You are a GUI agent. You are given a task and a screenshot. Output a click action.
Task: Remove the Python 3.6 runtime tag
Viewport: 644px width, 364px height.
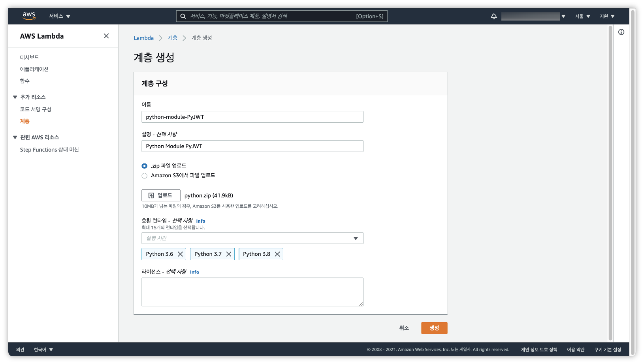[181, 254]
